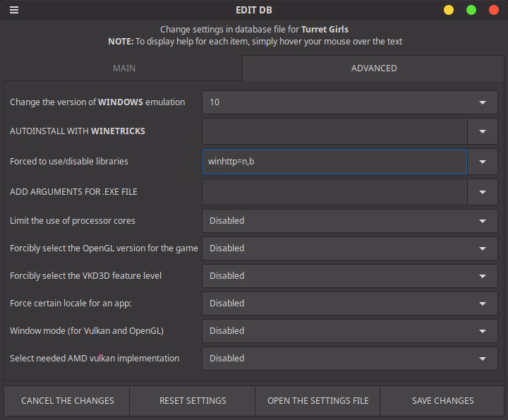Screen dimensions: 508x420
Task: Click the red close window button
Action: click(x=494, y=10)
